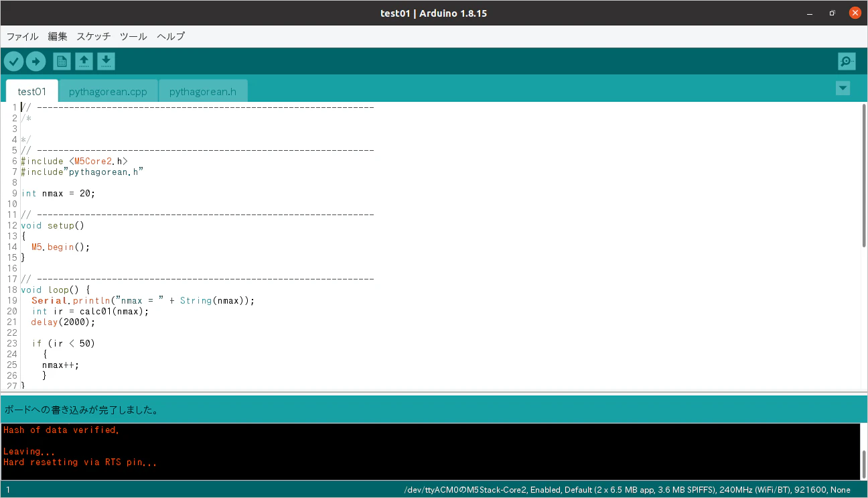Close the Arduino window
This screenshot has width=868, height=498.
tap(855, 13)
